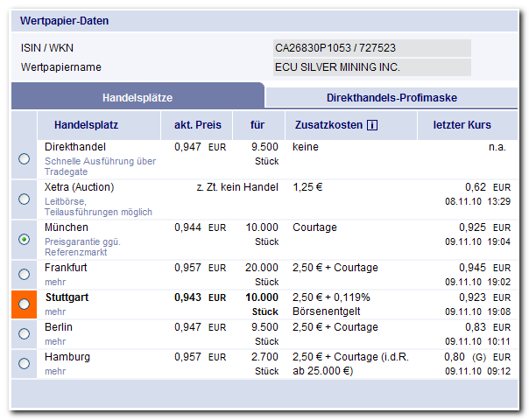The image size is (529, 420).
Task: Choose the Hamburg radio button
Action: click(24, 363)
